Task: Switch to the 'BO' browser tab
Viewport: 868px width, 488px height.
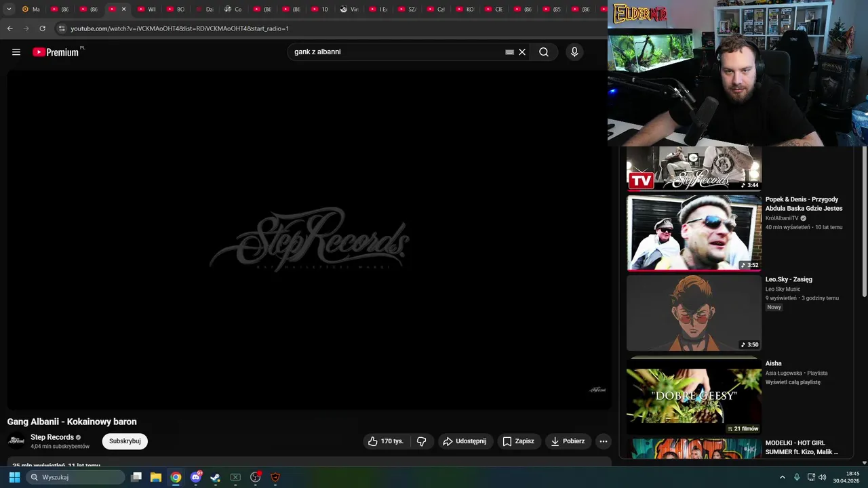Action: (176, 9)
